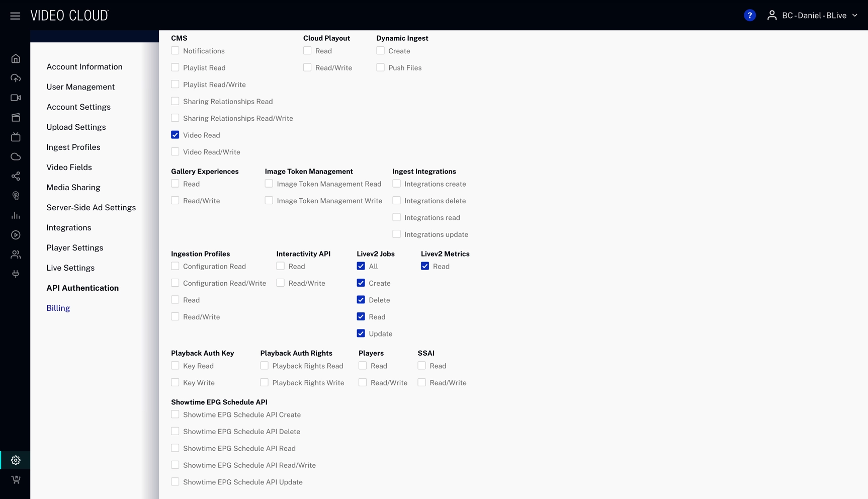The width and height of the screenshot is (868, 499).
Task: Open the Analytics bar chart icon
Action: point(16,215)
